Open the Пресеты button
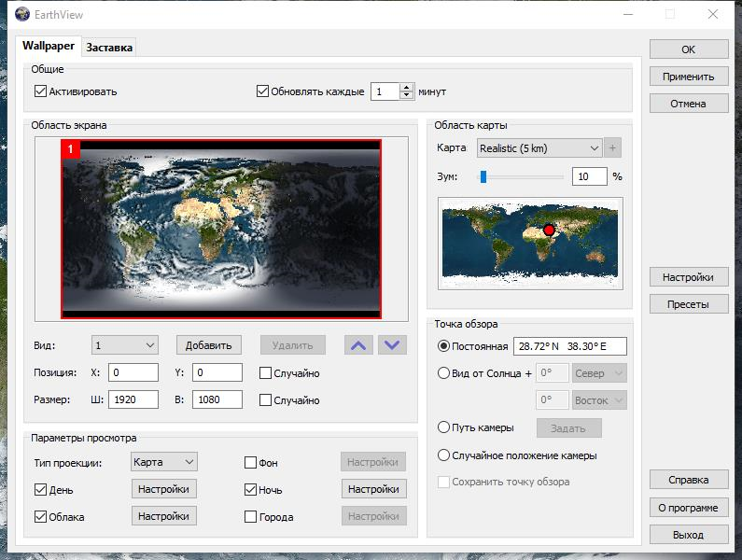 pos(688,304)
